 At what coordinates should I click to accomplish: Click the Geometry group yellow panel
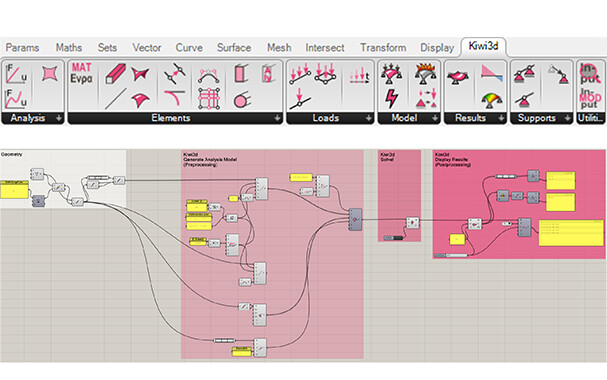click(x=14, y=190)
